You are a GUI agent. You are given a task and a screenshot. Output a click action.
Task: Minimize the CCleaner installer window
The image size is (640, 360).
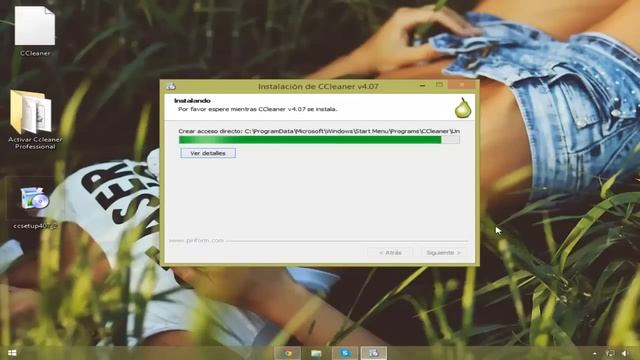click(x=422, y=85)
